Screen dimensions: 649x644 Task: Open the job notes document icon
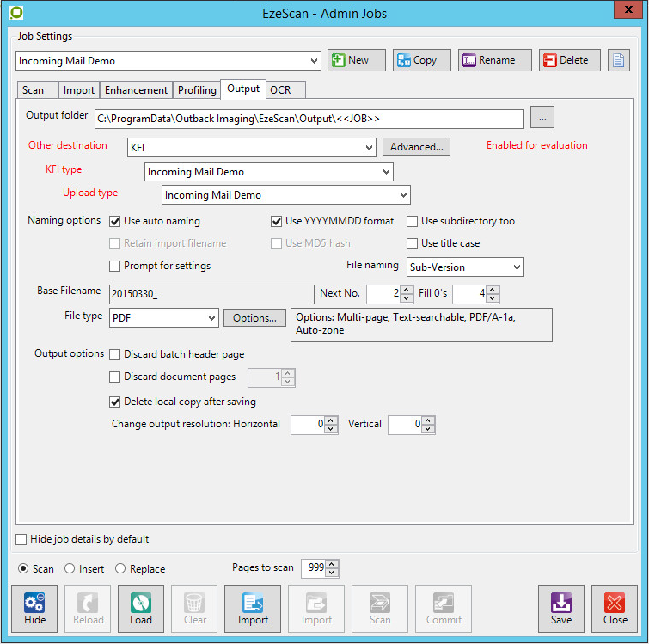click(619, 60)
